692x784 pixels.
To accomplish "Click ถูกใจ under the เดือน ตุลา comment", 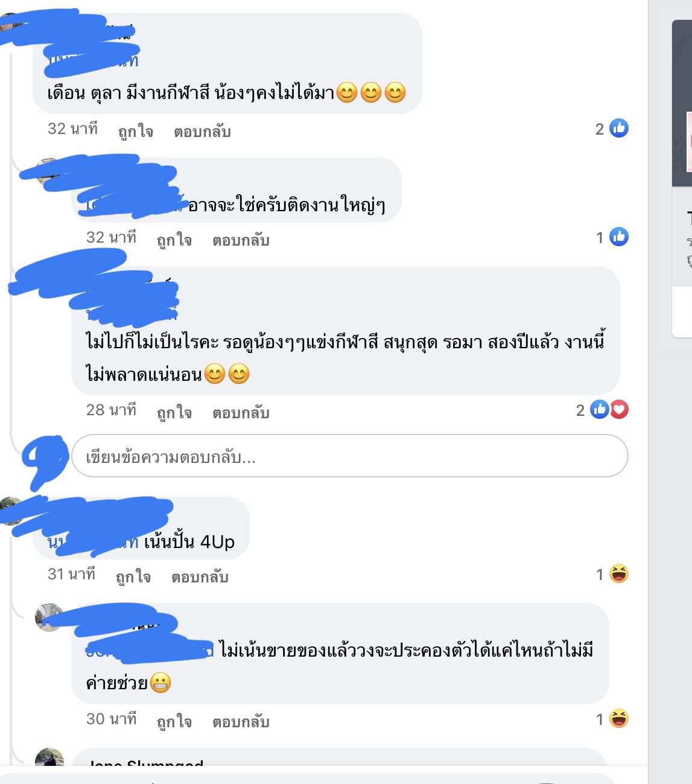I will [x=136, y=131].
